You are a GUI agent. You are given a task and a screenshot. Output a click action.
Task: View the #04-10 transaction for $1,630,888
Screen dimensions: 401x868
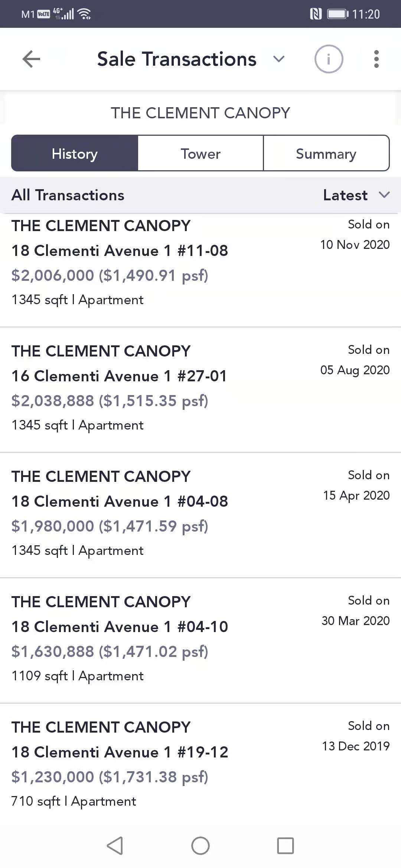point(200,639)
